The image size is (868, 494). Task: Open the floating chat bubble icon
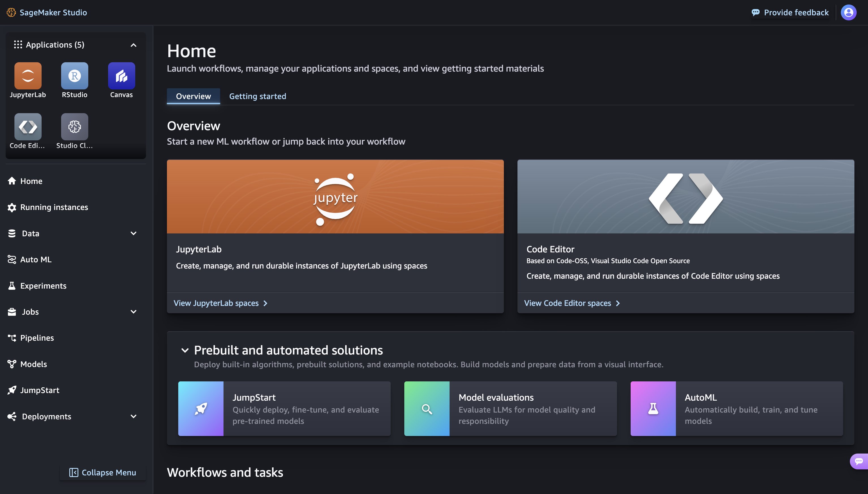tap(858, 461)
